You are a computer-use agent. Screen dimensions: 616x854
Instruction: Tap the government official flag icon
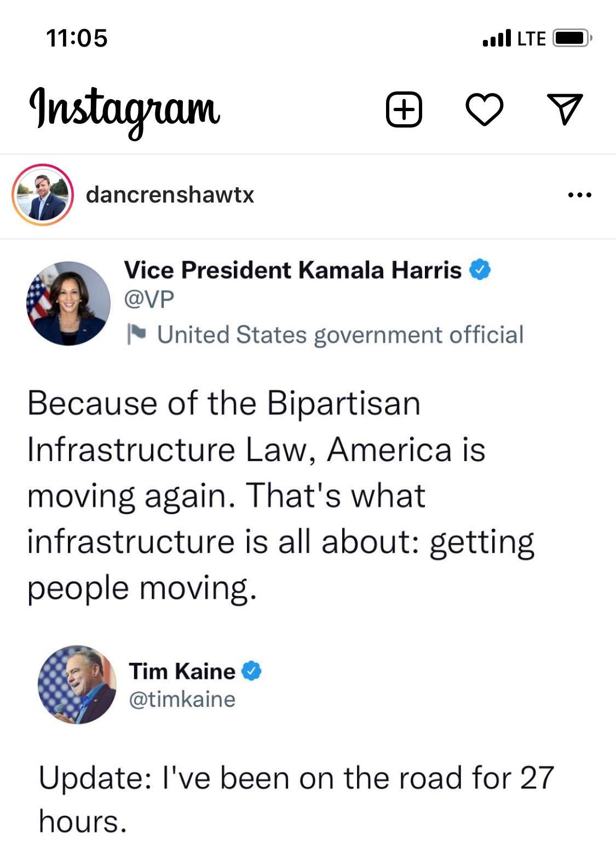point(136,333)
